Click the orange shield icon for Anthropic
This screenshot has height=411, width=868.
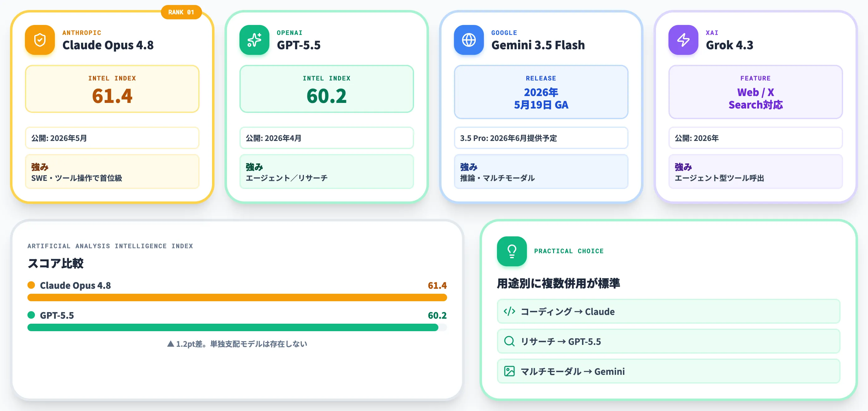pos(40,40)
